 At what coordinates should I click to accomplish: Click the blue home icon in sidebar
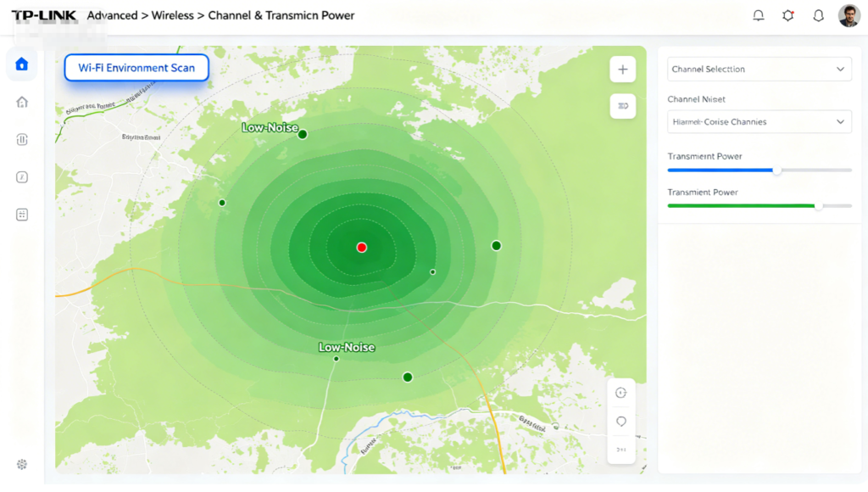(x=21, y=64)
